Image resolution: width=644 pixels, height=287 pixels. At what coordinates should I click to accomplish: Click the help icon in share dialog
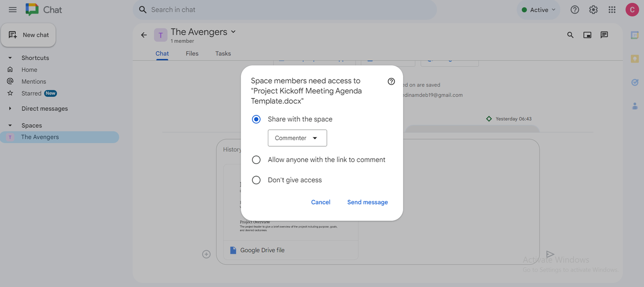391,81
